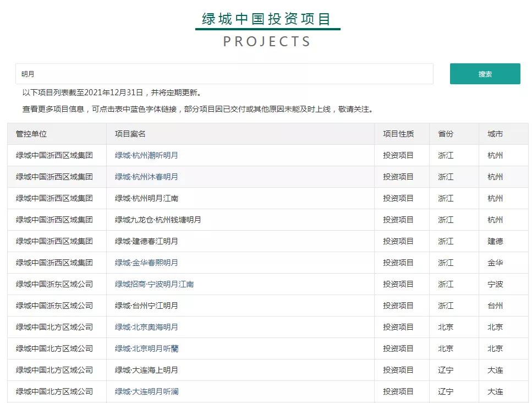Select the 绿城·建德春江明月 table row

[266, 241]
